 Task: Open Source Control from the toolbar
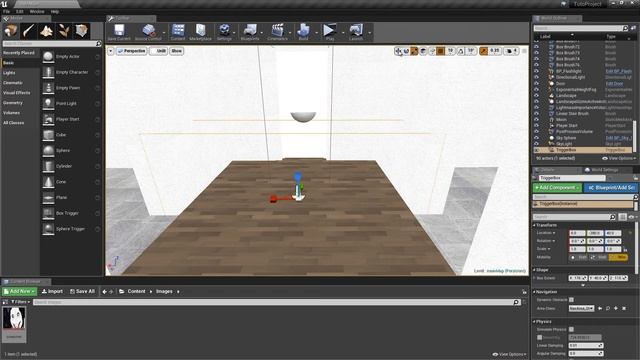[148, 32]
